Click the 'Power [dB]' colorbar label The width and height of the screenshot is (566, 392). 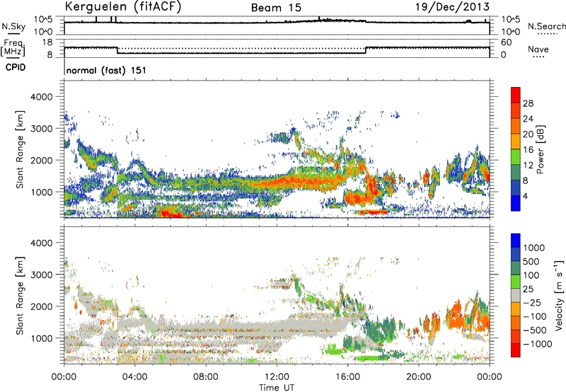(x=541, y=149)
